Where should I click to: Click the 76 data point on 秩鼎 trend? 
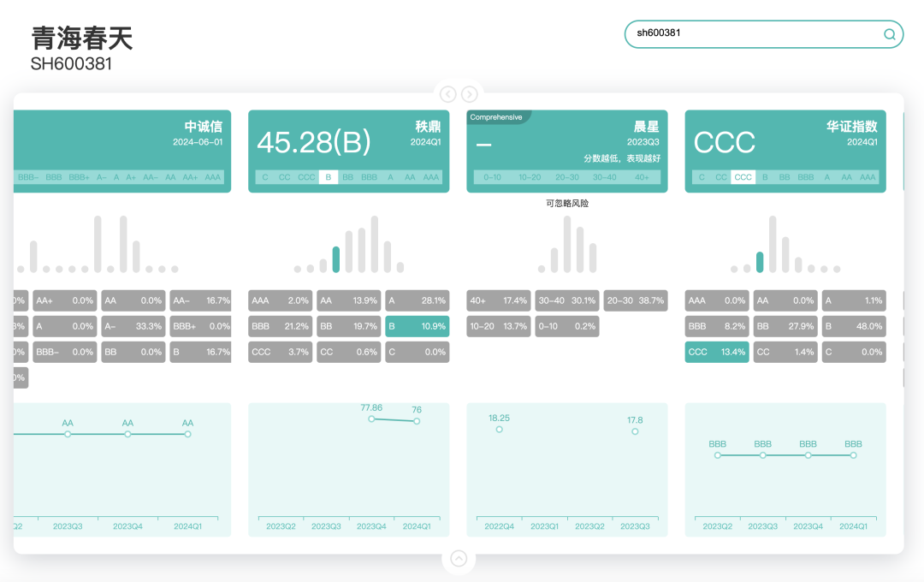coord(417,421)
